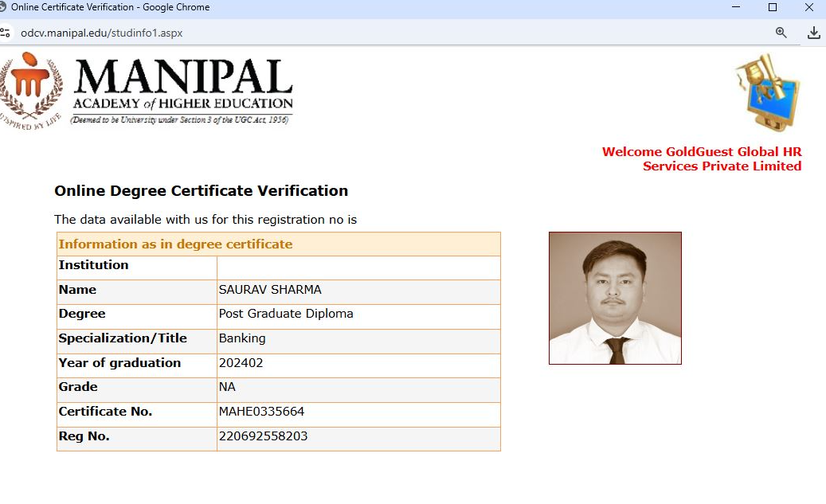Click the Manipal circular emblem logo
826x504 pixels.
(30, 88)
